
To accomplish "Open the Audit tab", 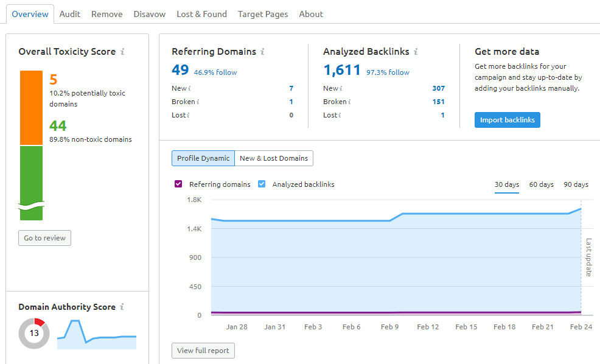I will pyautogui.click(x=69, y=14).
